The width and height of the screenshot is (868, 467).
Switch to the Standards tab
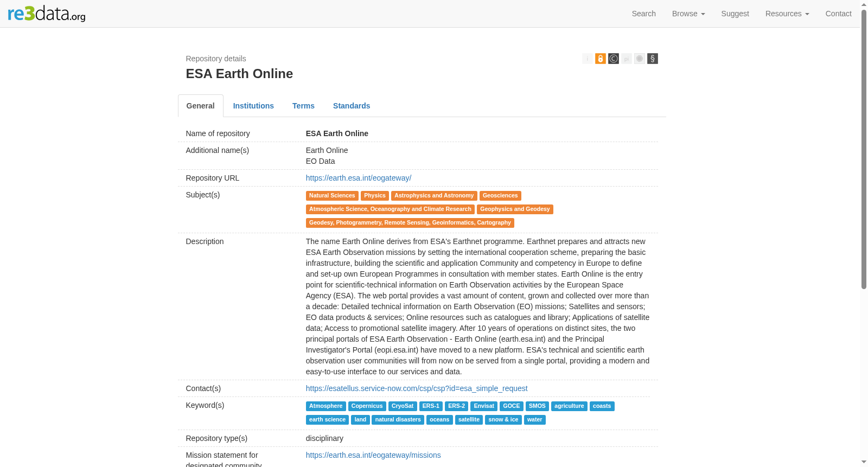click(x=352, y=106)
